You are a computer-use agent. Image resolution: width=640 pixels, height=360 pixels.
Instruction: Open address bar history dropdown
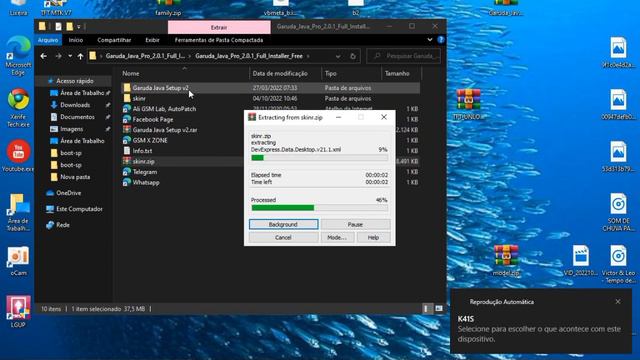point(338,56)
